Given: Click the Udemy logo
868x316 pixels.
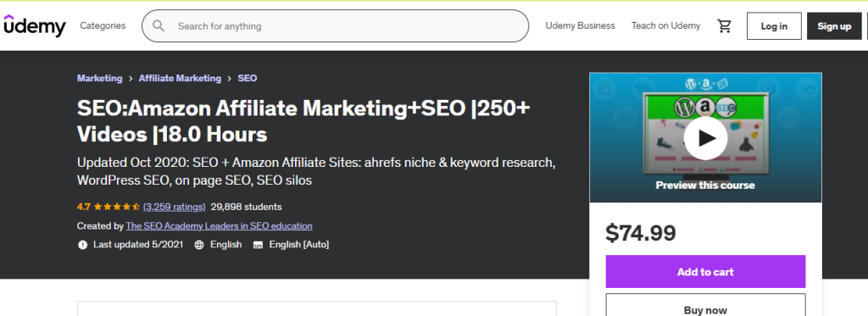Looking at the screenshot, I should point(34,25).
